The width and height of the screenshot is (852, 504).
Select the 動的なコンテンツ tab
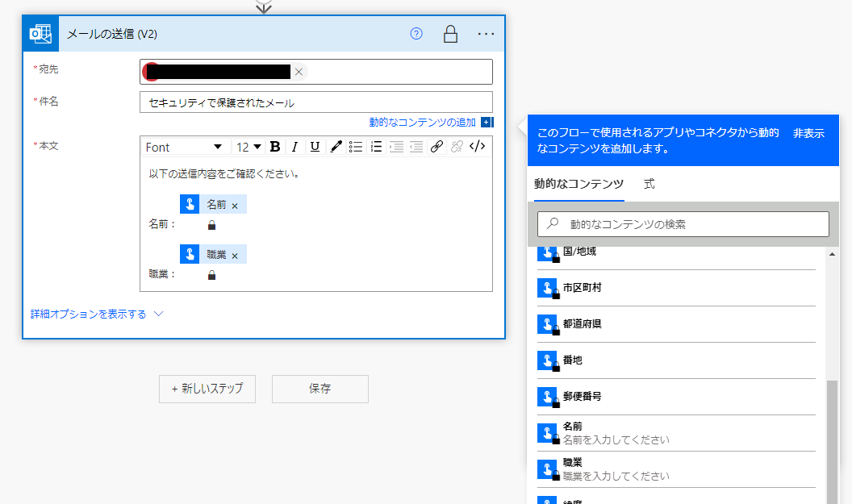coord(578,184)
